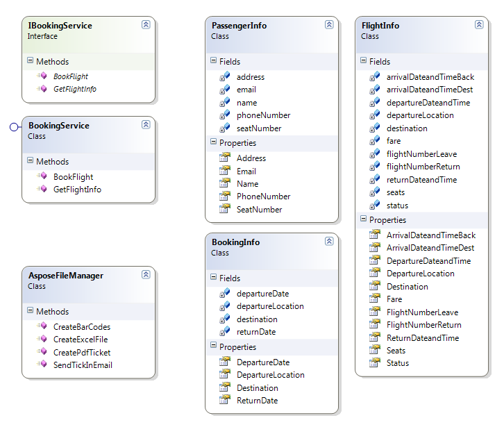Viewport: 504px width, 427px height.
Task: Collapse the PassengerInfo class box
Action: pos(329,24)
